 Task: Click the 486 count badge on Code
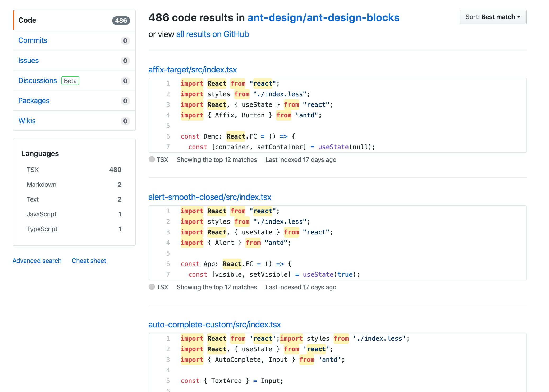tap(121, 20)
